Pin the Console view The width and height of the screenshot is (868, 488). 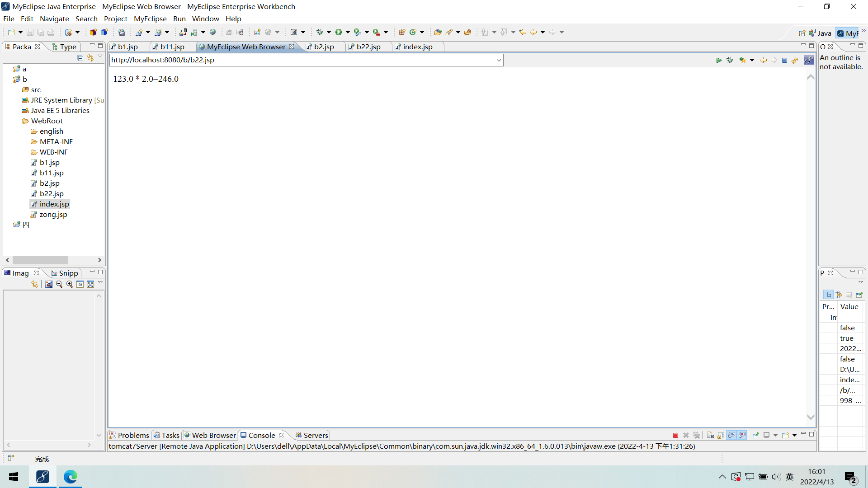click(x=755, y=435)
